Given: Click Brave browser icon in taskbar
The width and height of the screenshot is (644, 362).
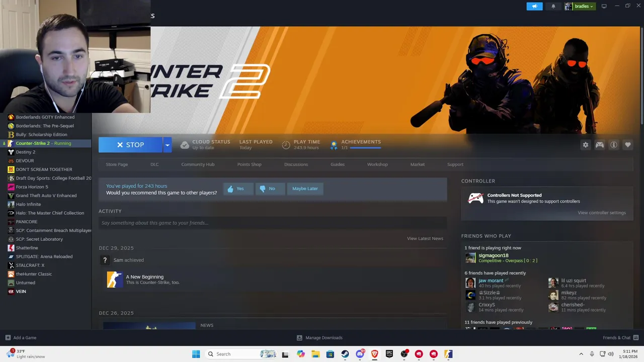Looking at the screenshot, I should (375, 354).
